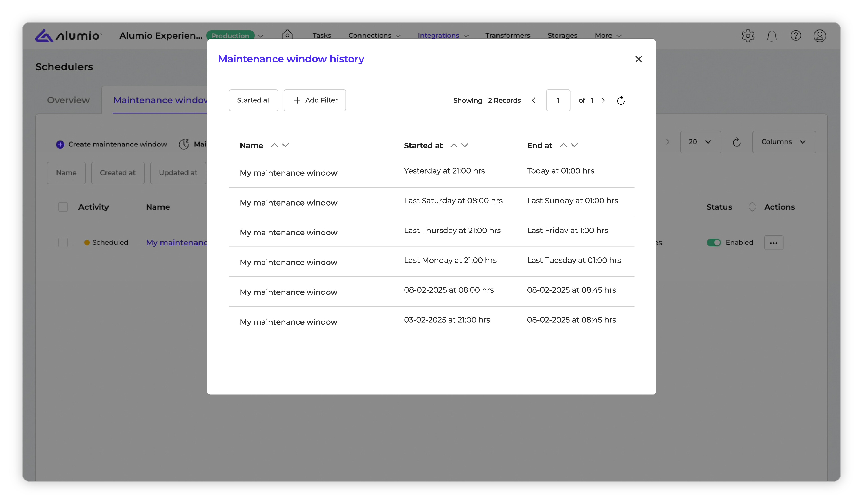The width and height of the screenshot is (863, 504).
Task: Switch to the Overview tab
Action: [x=68, y=100]
